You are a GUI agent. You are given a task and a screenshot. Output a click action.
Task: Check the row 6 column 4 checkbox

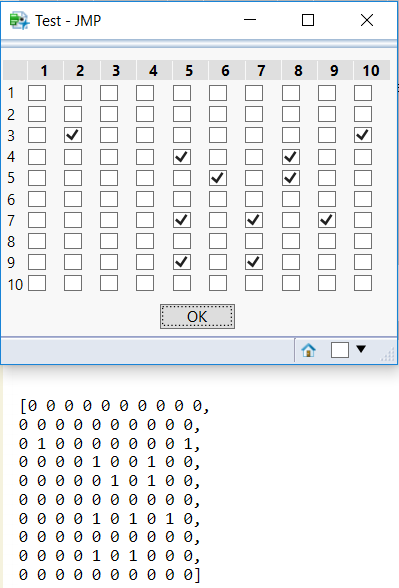click(x=145, y=199)
